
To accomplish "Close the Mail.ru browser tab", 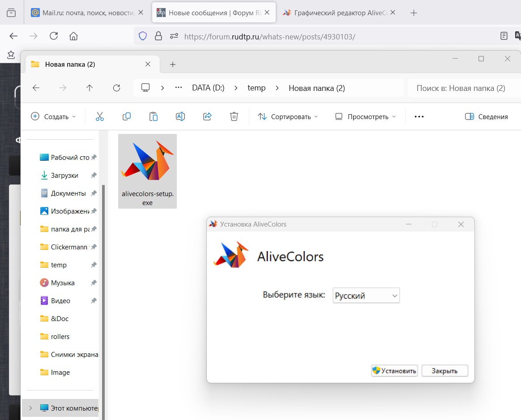I will coord(141,12).
